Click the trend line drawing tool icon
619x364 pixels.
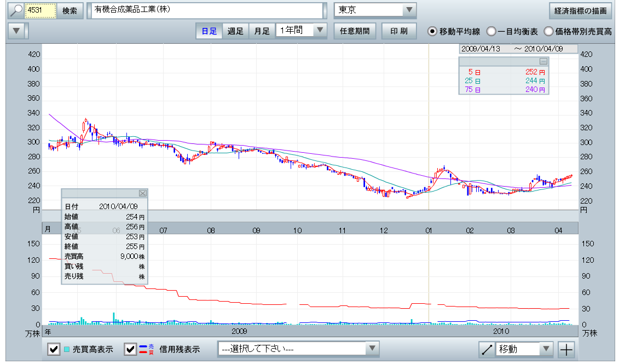coord(486,349)
